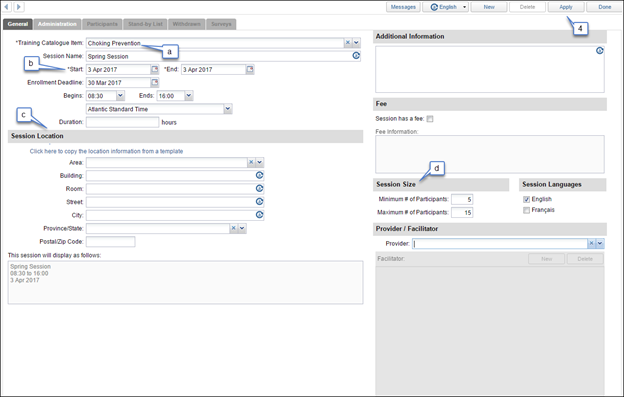Open the Atlantic Standard Time zone dropdown
The height and width of the screenshot is (397, 624).
(x=228, y=109)
